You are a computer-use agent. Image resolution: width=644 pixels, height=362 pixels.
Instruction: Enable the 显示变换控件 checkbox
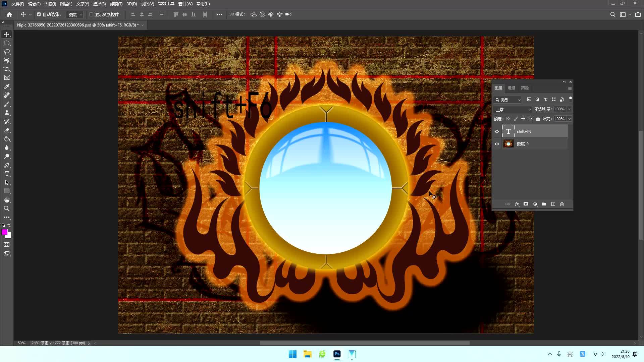91,14
